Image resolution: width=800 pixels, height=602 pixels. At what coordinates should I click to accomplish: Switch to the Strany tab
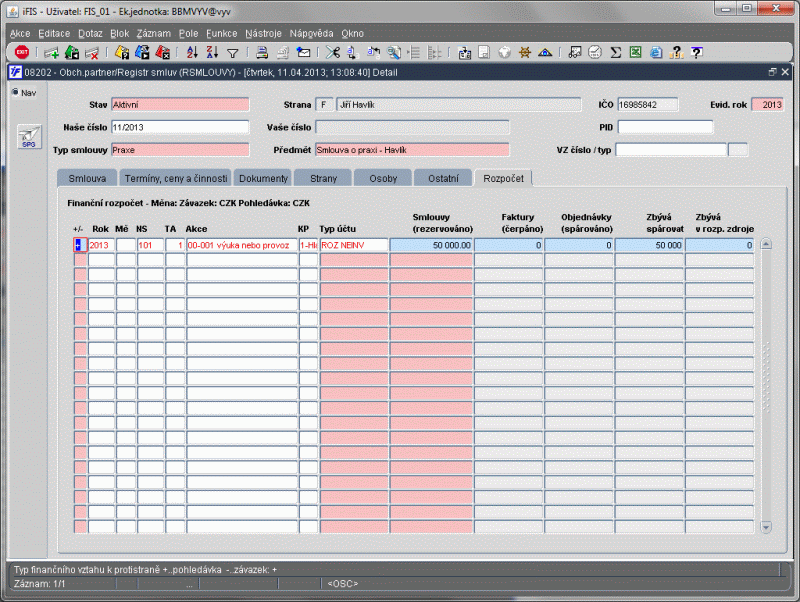click(323, 178)
